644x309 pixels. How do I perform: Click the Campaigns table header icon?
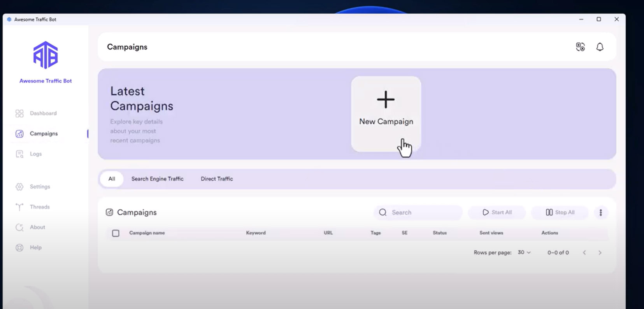tap(109, 212)
